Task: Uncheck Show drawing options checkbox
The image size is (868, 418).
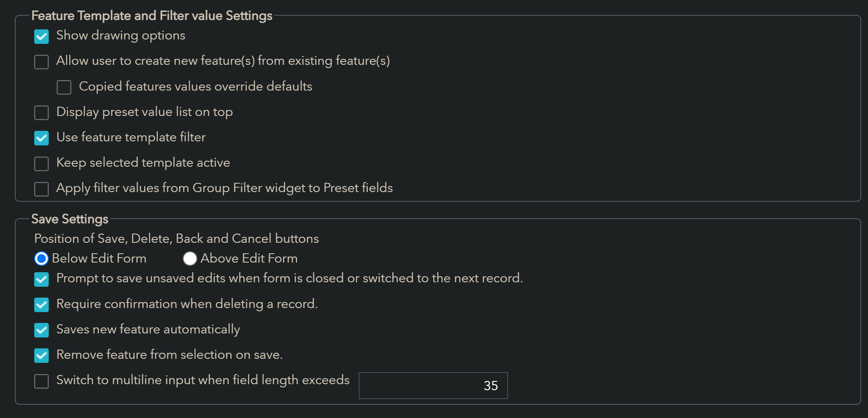Action: [x=41, y=37]
